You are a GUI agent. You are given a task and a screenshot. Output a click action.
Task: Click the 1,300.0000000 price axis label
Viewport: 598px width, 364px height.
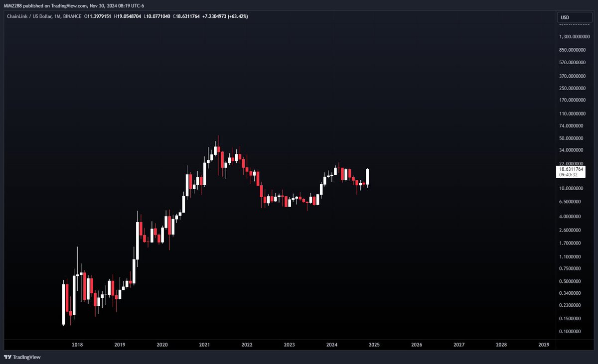(x=575, y=37)
